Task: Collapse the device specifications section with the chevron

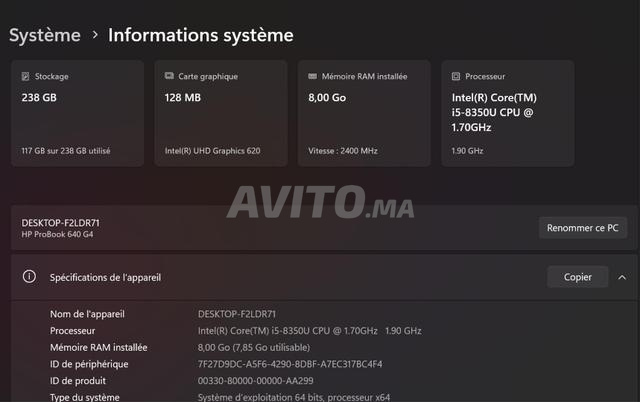Action: [622, 277]
